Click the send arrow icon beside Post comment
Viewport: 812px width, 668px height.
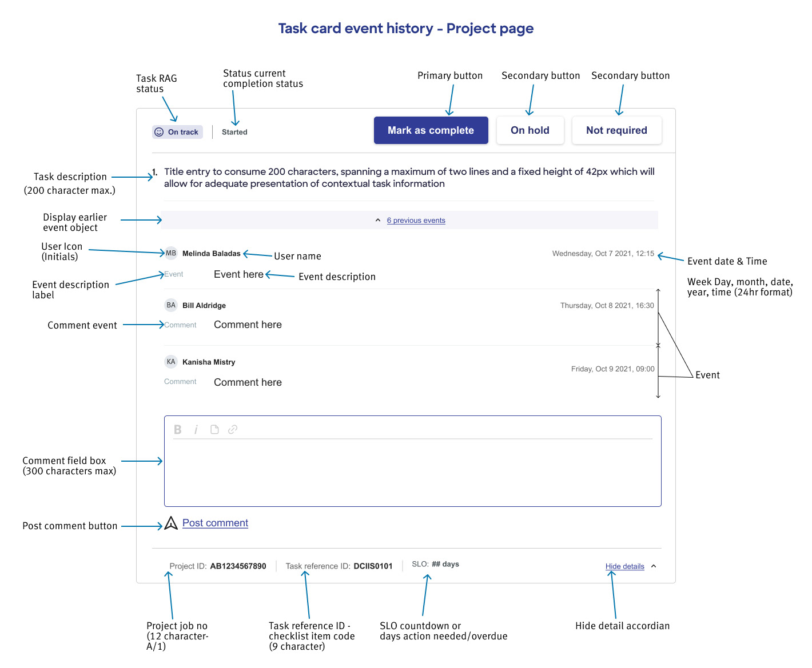tap(171, 523)
